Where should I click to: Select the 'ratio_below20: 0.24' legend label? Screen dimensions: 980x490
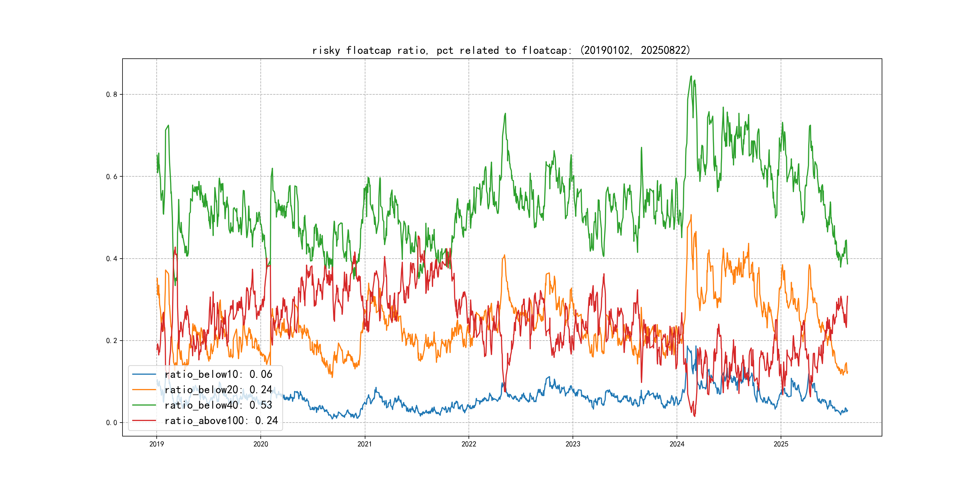218,390
